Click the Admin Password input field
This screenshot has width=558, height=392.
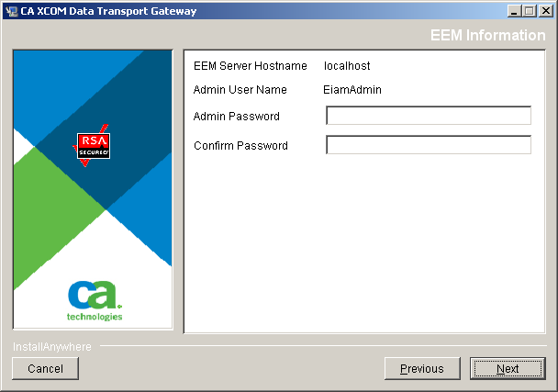429,116
